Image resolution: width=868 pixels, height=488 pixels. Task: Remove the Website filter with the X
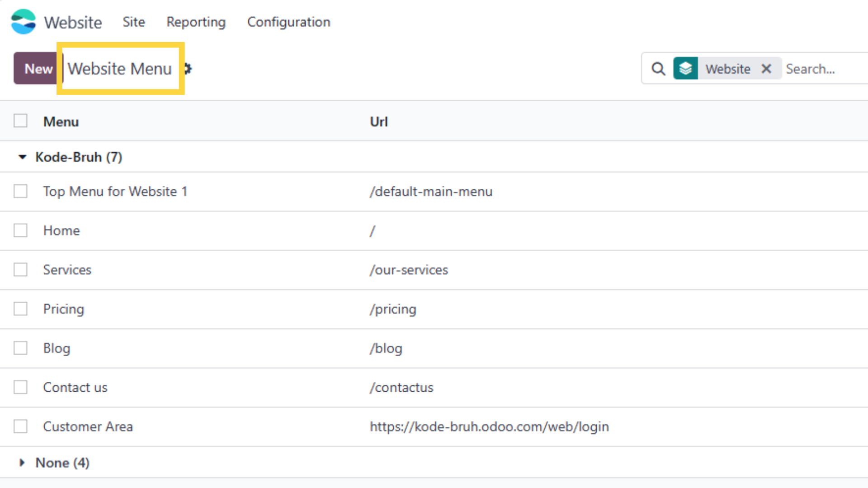(x=766, y=69)
